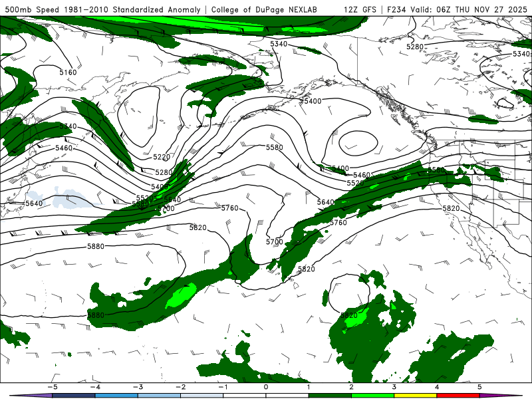Click the medium blue legend swatch between -4 and -3
Screen dimensions: 532x399
coord(116,396)
